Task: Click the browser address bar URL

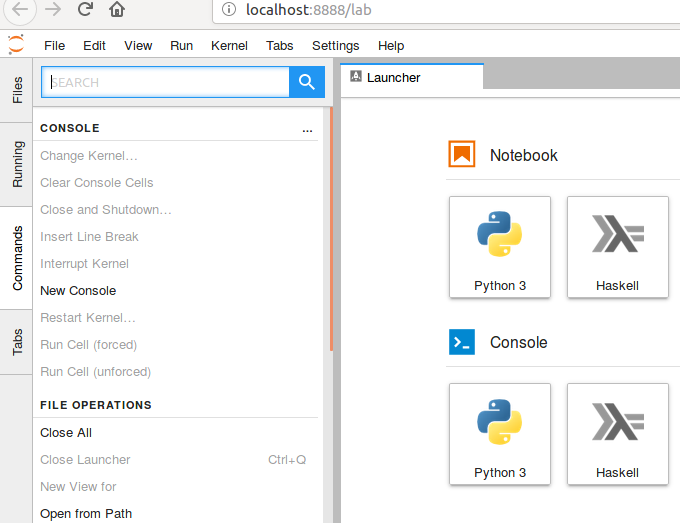Action: click(308, 10)
